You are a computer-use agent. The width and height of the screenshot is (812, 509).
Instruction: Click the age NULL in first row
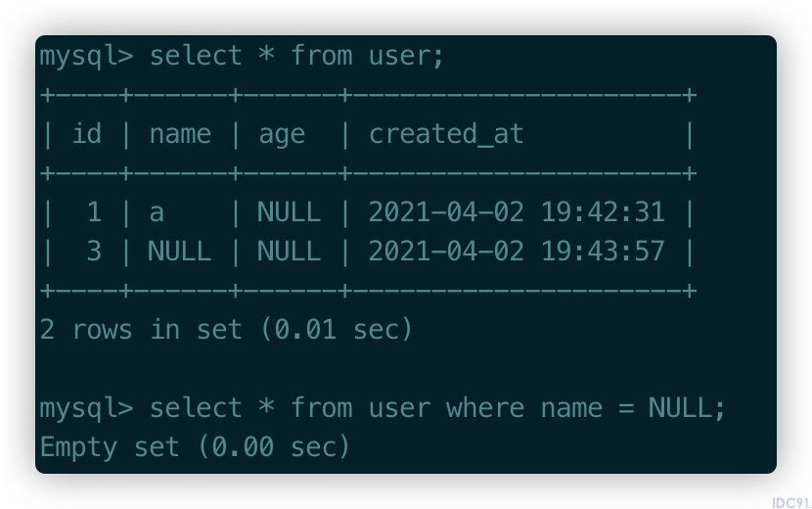click(289, 212)
